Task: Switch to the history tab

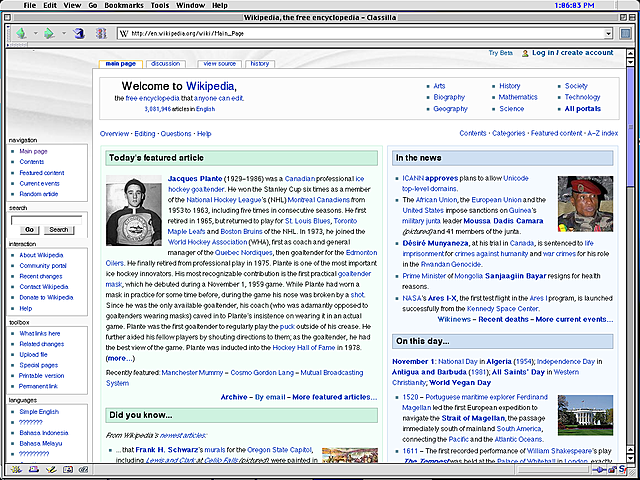Action: (x=260, y=64)
